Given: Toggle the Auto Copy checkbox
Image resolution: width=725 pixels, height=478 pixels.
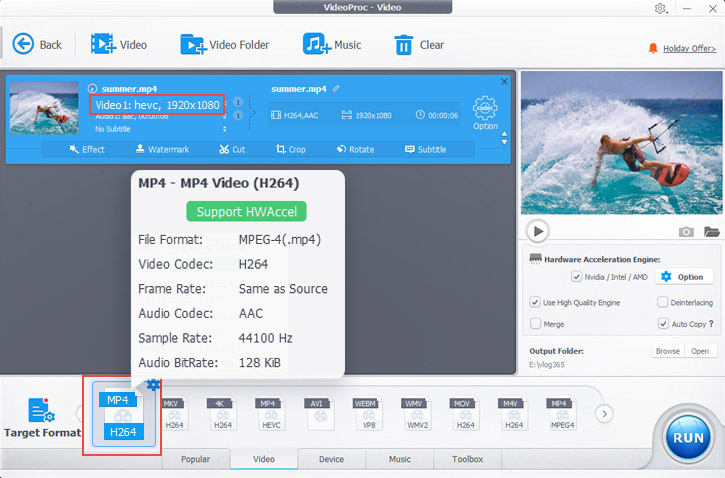Looking at the screenshot, I should click(663, 324).
